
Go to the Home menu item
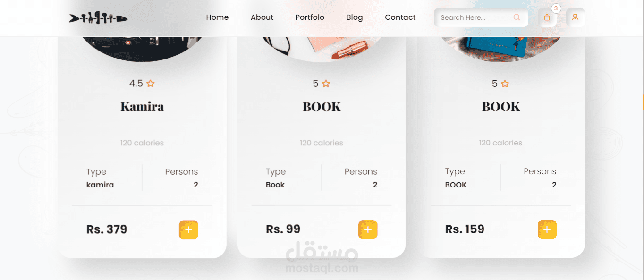pos(217,17)
